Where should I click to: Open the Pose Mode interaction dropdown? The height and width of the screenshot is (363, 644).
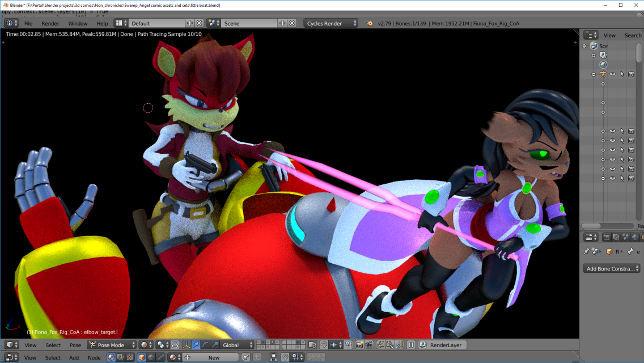(112, 345)
